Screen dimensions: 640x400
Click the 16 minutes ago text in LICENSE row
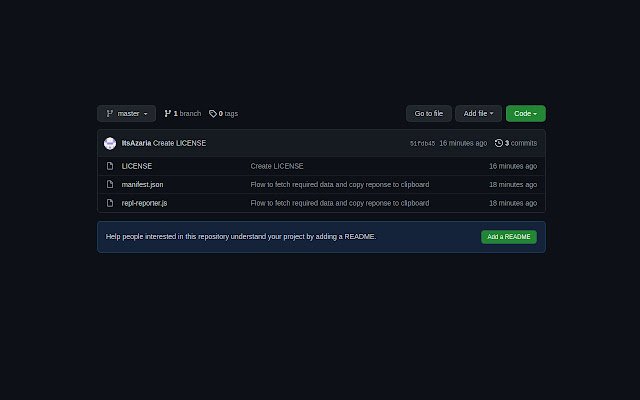point(513,166)
